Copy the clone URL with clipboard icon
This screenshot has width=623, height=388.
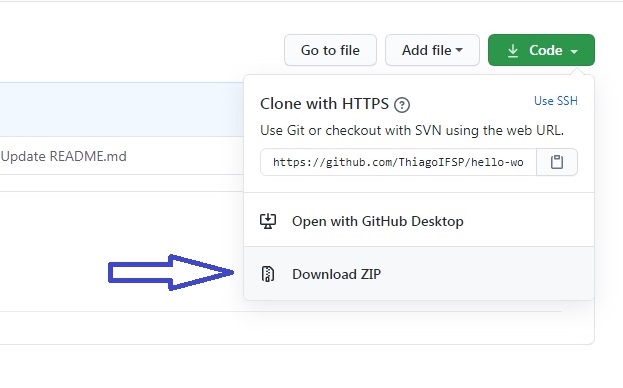(x=557, y=162)
